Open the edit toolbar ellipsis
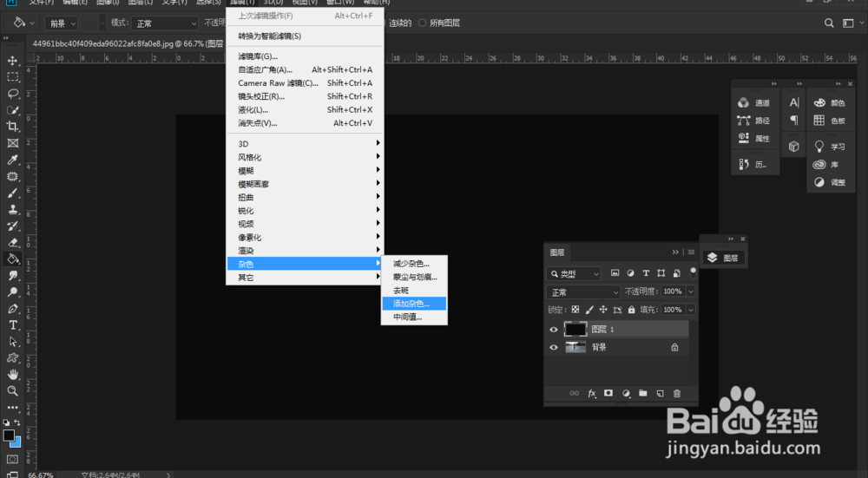868x478 pixels. 13,408
